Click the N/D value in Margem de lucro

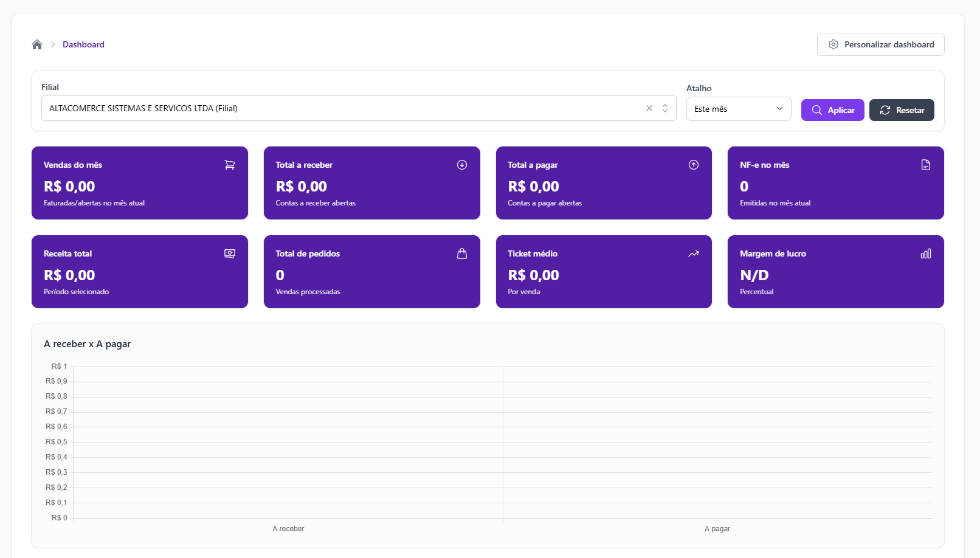(x=754, y=275)
